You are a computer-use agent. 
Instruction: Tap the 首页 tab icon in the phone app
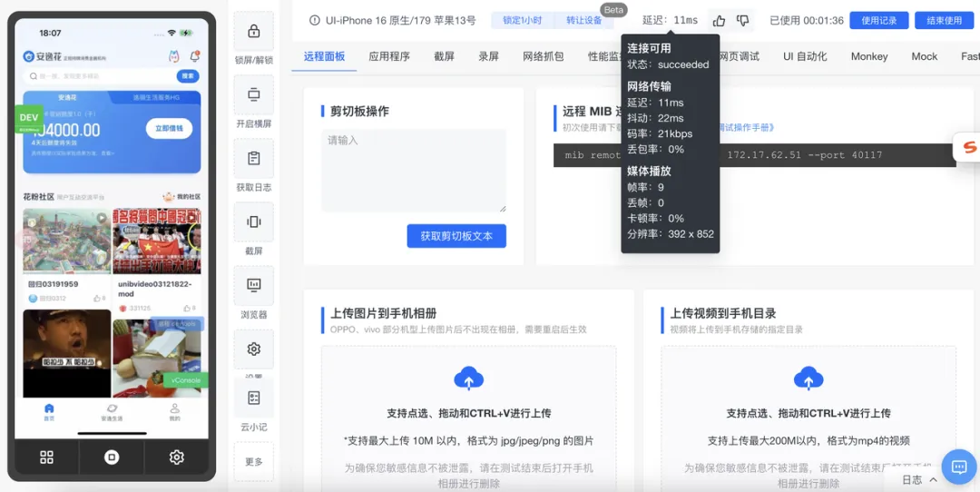49,408
